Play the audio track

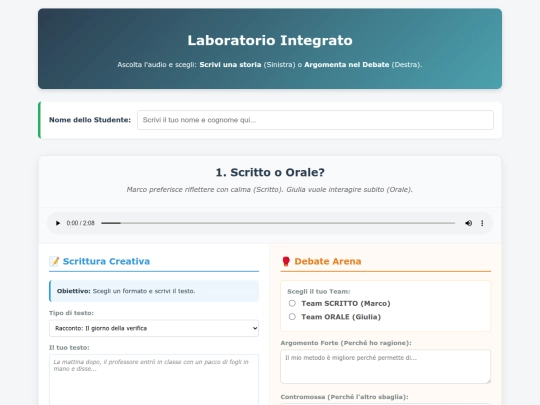(58, 223)
